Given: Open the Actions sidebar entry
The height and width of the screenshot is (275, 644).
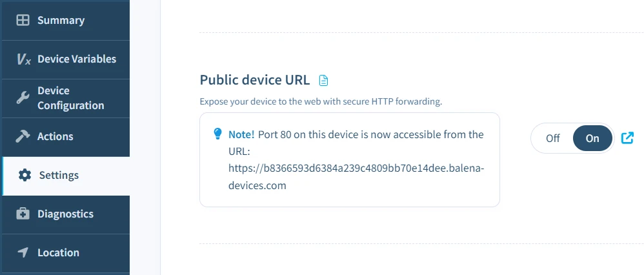Looking at the screenshot, I should [x=55, y=136].
